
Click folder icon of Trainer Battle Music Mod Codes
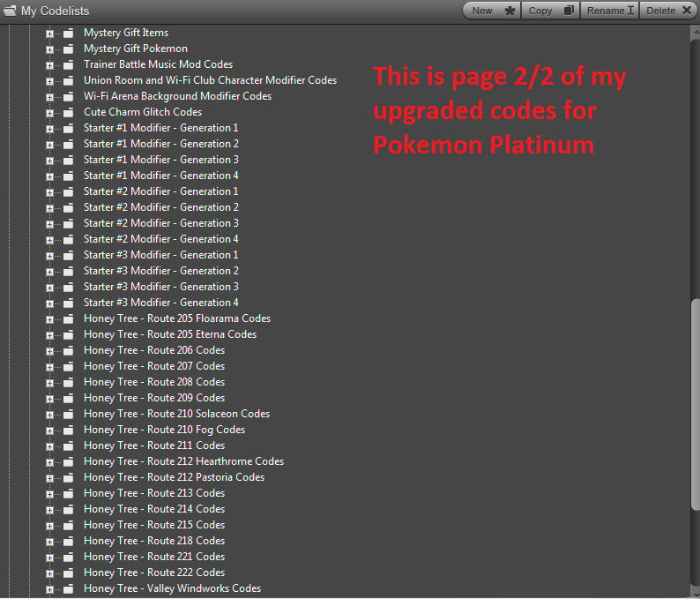[68, 65]
